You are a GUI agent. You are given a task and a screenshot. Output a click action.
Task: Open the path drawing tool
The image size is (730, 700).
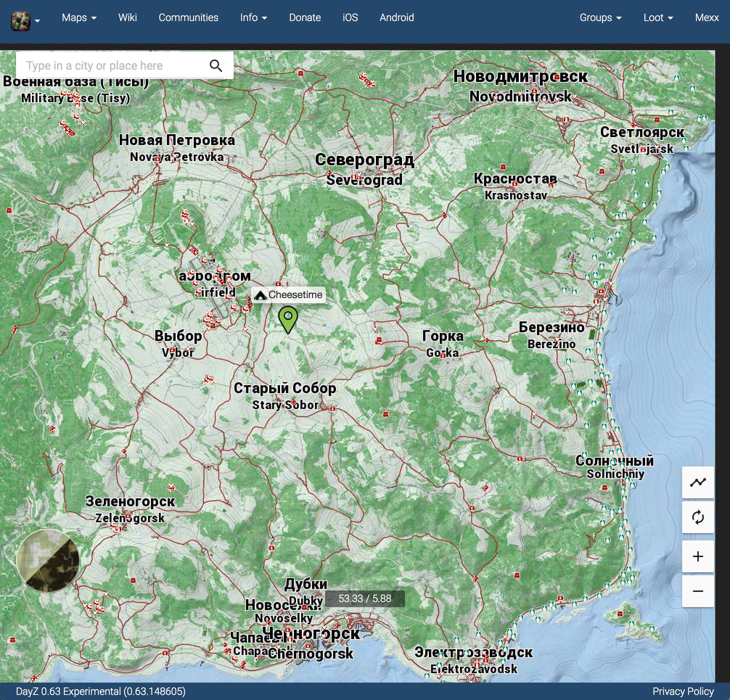click(698, 482)
